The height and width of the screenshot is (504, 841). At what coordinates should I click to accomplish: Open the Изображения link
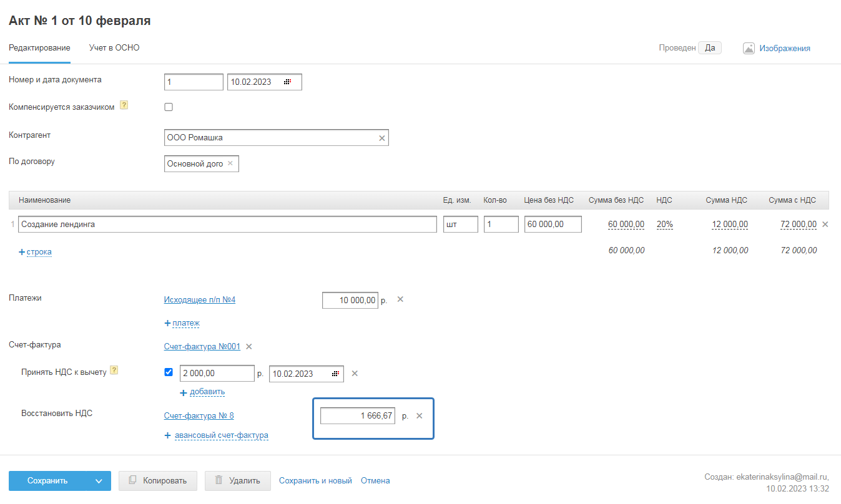coord(785,48)
